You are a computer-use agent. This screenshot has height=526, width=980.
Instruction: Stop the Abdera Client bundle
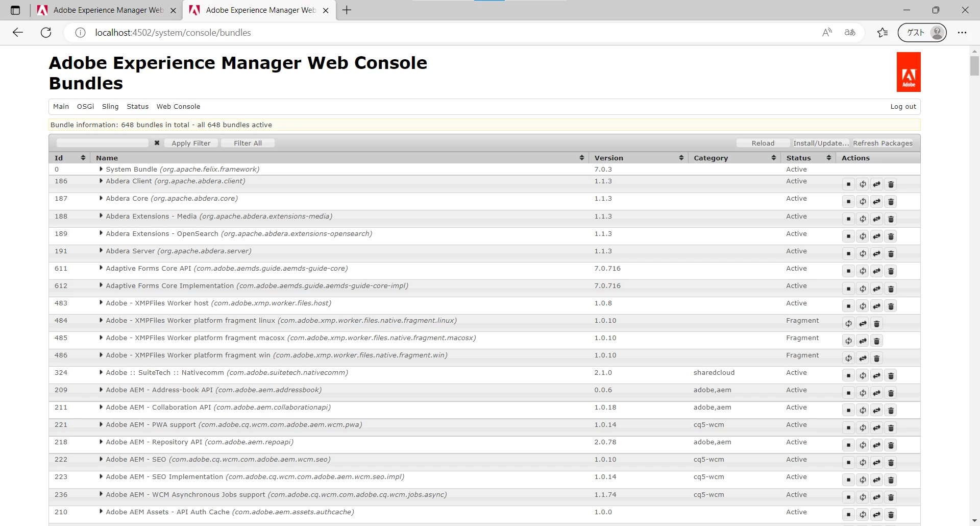pyautogui.click(x=848, y=184)
